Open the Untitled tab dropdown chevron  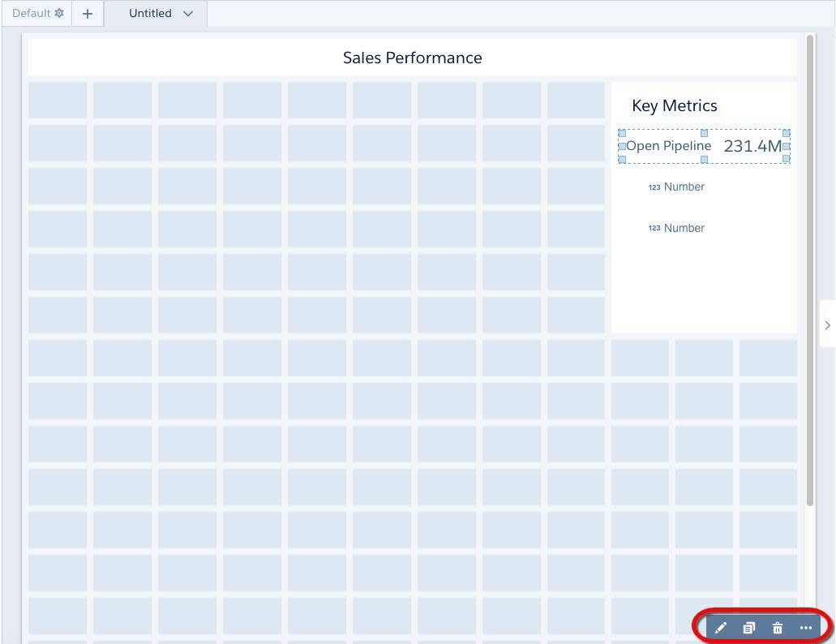186,13
